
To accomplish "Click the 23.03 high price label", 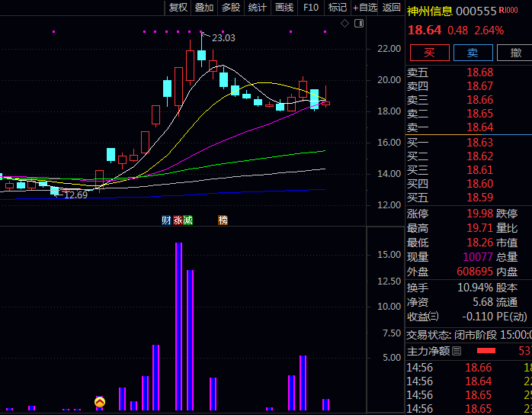I will (x=223, y=37).
